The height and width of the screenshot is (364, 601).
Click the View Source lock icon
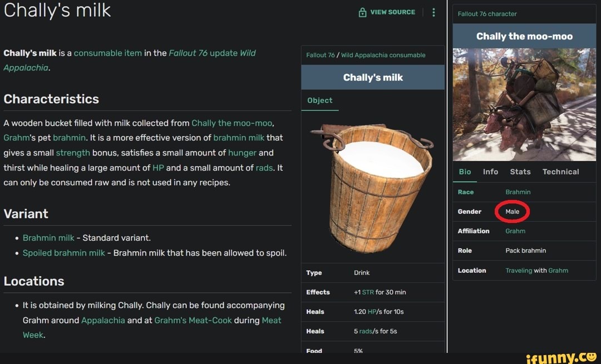pyautogui.click(x=362, y=12)
